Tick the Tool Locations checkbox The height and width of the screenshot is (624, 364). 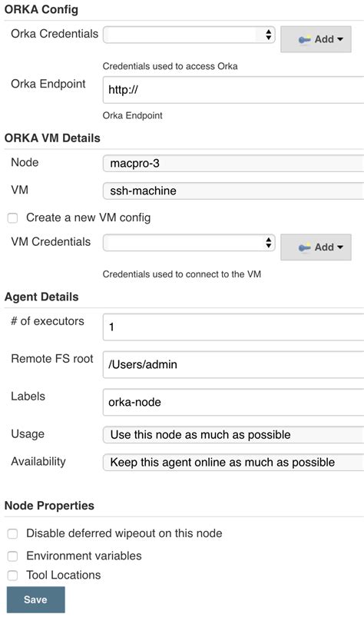[x=13, y=576]
